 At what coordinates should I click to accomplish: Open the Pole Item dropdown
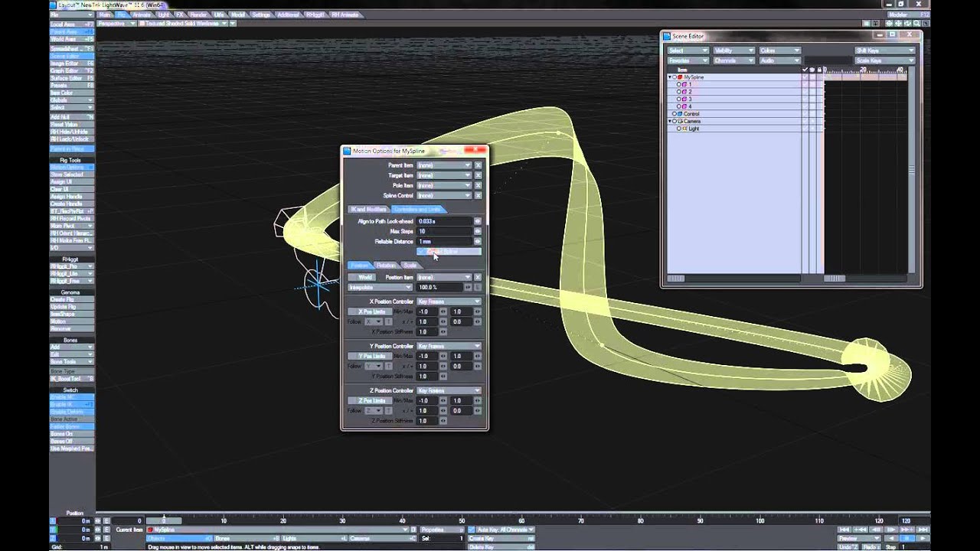[444, 185]
